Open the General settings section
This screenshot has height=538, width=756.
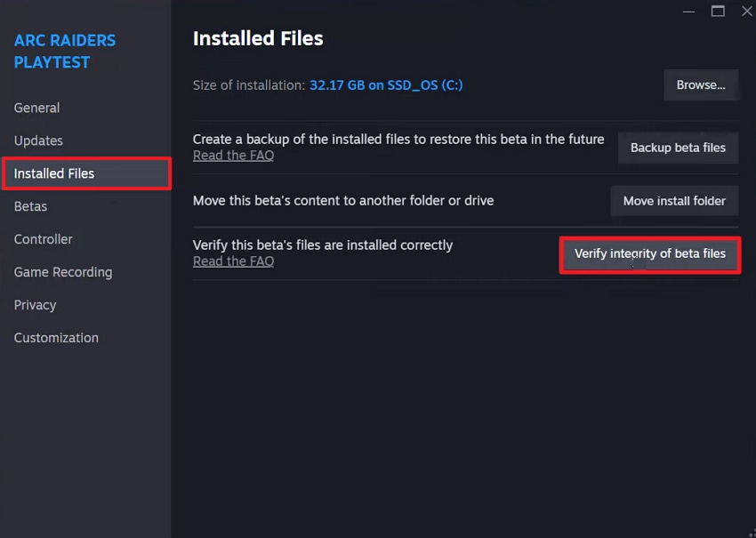[36, 108]
